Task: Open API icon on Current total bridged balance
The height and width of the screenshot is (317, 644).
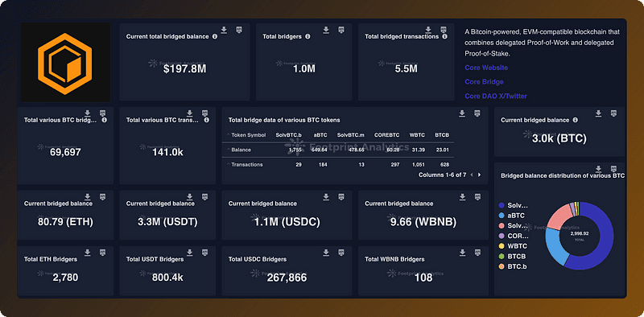Action: pos(238,30)
